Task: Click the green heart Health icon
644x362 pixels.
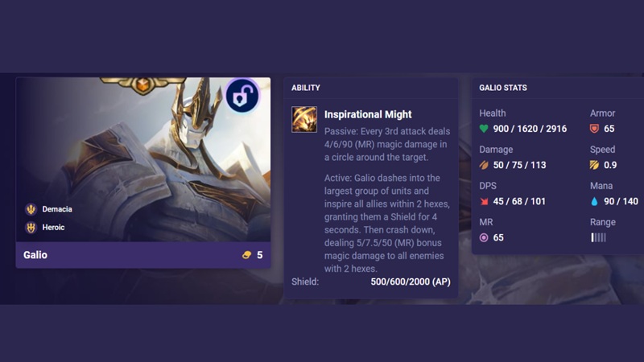Action: [484, 129]
